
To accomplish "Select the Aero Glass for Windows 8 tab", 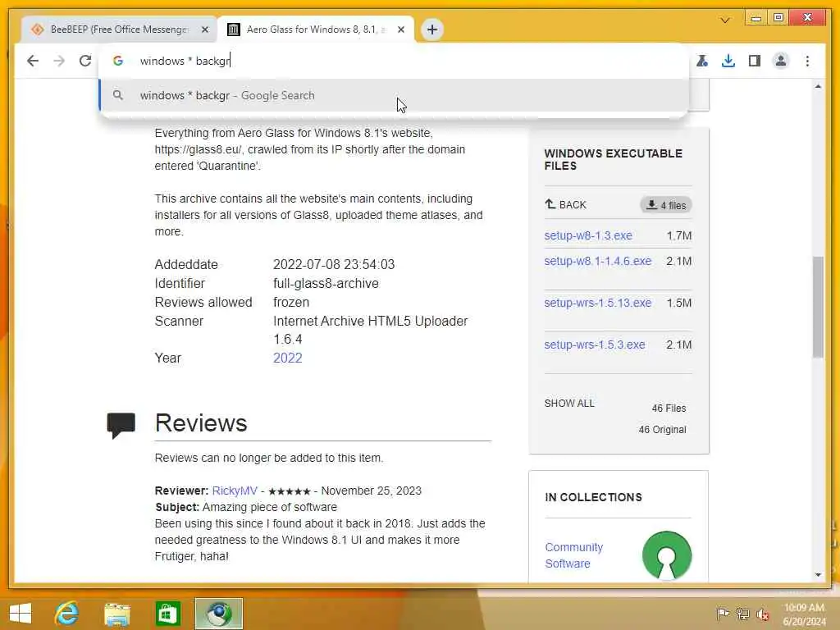I will pos(315,30).
